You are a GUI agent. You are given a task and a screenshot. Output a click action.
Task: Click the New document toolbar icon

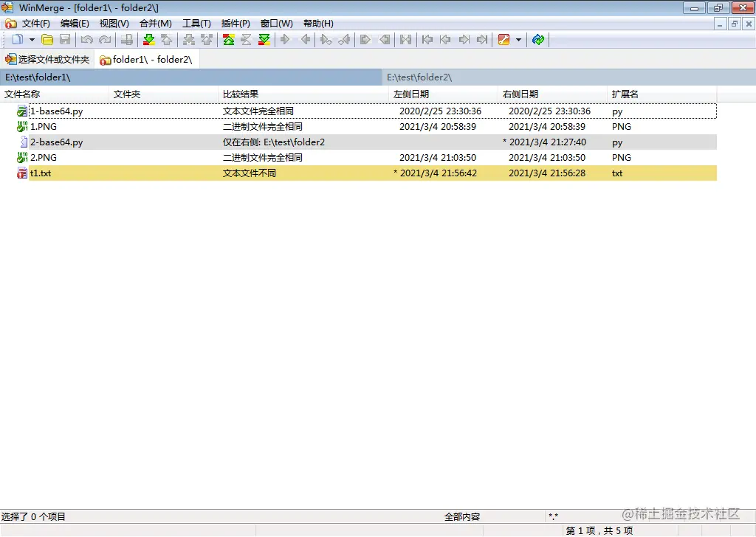tap(18, 40)
